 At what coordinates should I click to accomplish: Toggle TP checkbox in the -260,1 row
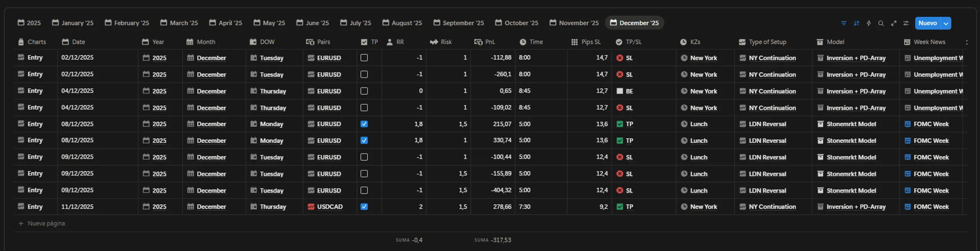pos(364,74)
